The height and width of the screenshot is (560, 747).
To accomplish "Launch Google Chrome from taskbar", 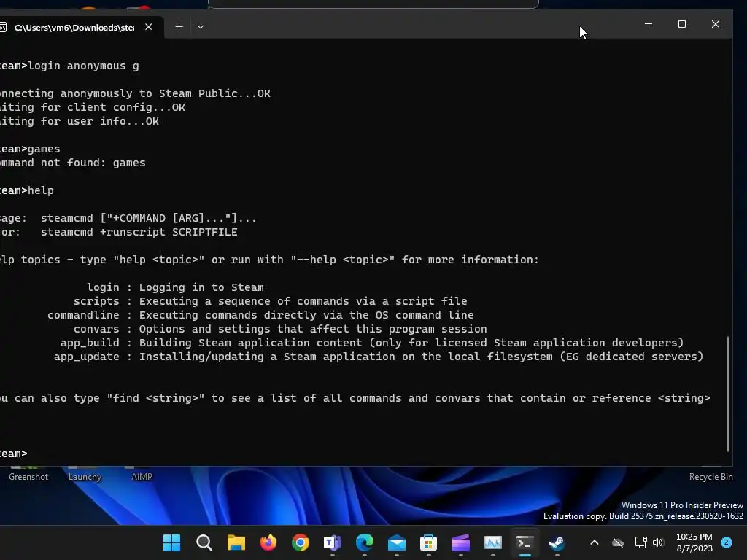I will click(301, 542).
